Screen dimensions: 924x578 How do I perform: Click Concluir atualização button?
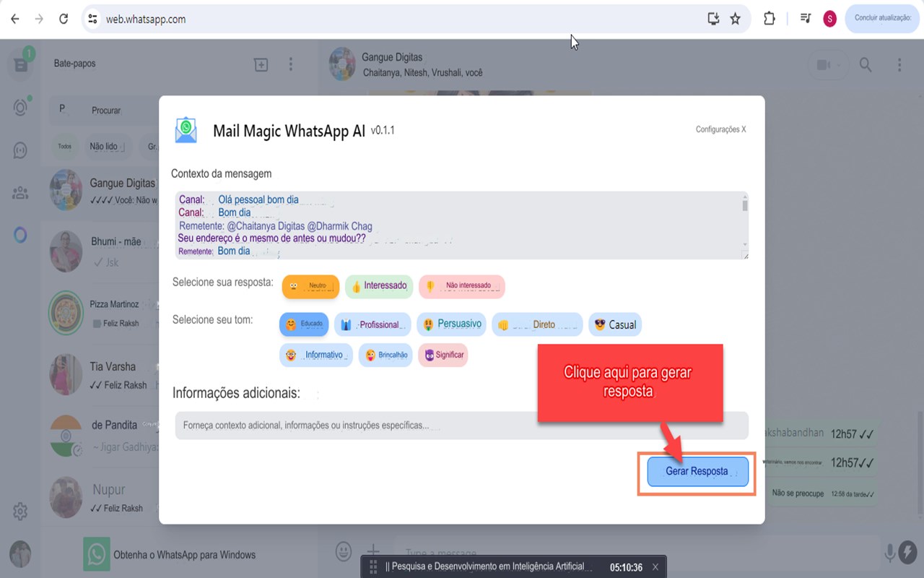click(883, 19)
